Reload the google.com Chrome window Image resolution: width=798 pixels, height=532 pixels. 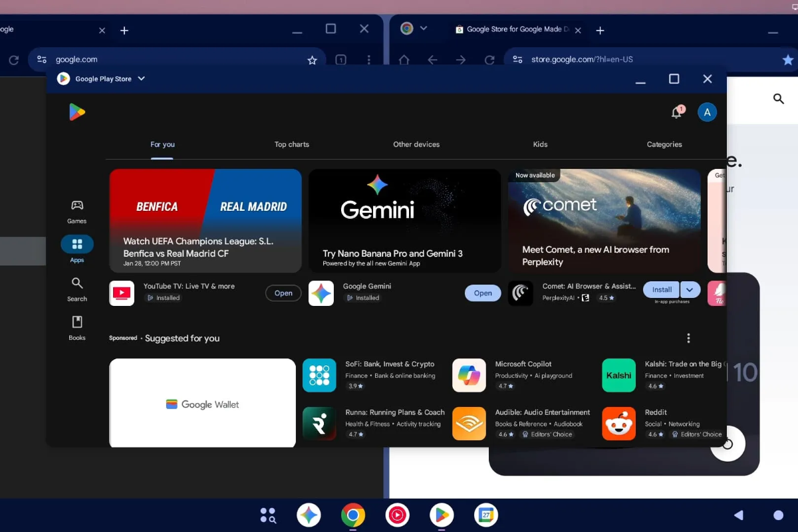[13, 60]
